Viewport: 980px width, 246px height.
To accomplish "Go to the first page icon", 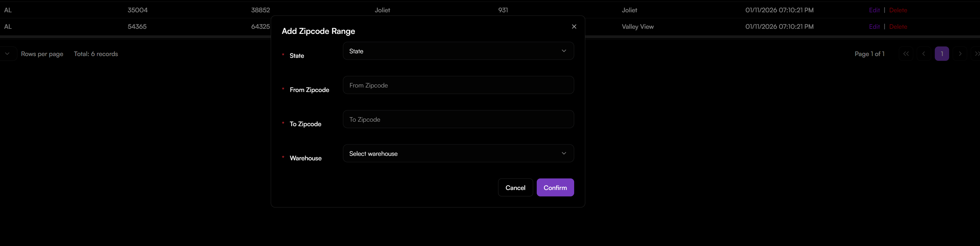I will 906,54.
